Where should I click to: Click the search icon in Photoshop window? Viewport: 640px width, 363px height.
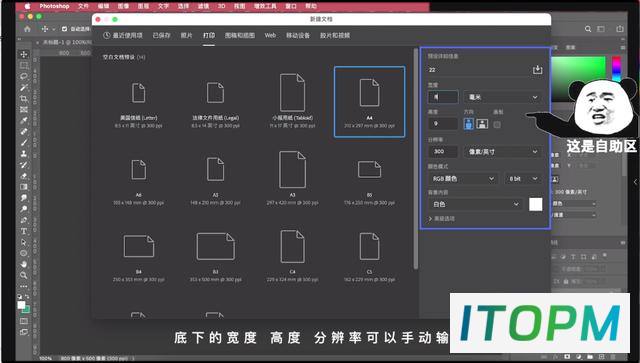[588, 29]
